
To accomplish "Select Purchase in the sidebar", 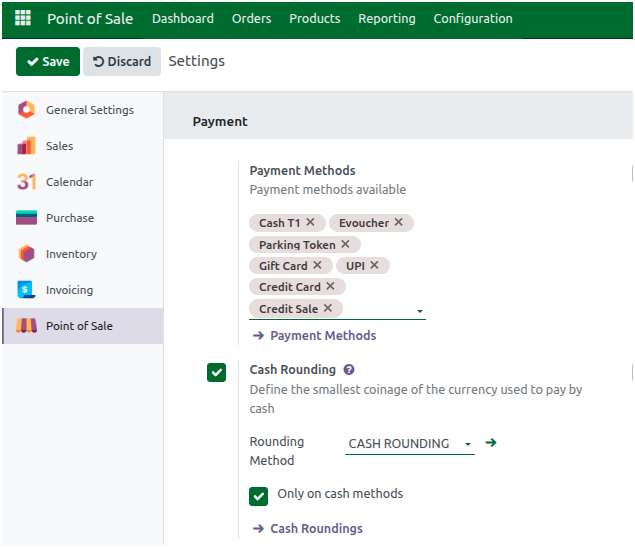I will 83,218.
